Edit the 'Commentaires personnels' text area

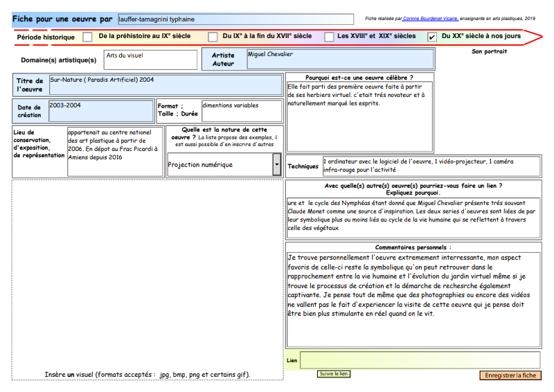click(413, 299)
